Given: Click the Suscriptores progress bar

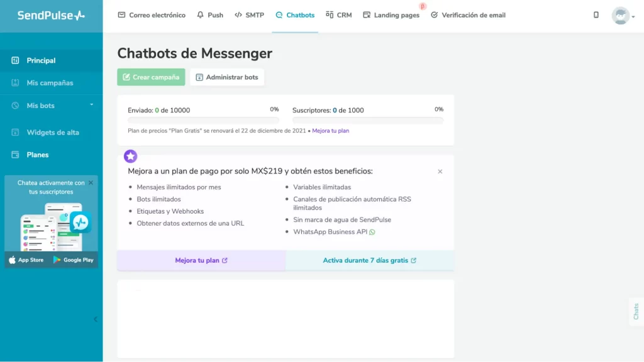Looking at the screenshot, I should (x=368, y=120).
